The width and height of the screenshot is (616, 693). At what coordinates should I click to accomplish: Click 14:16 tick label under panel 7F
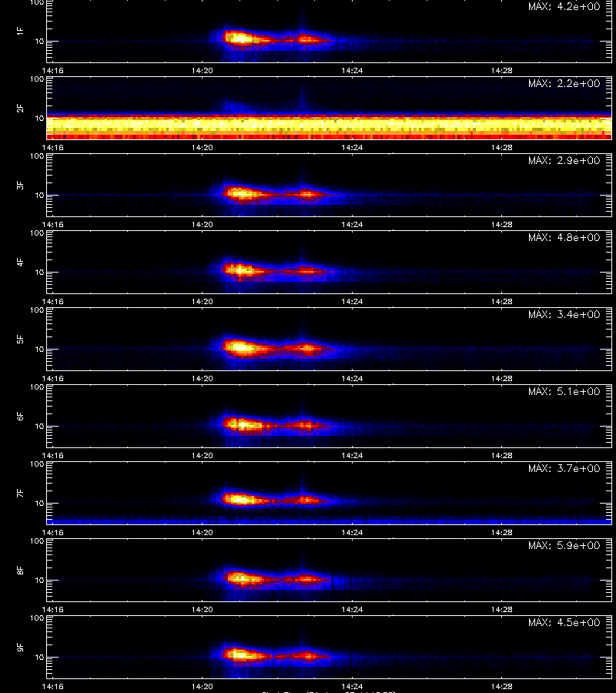click(x=52, y=532)
